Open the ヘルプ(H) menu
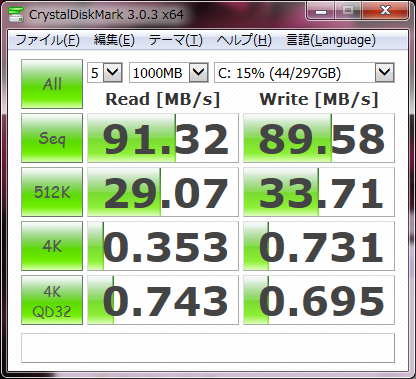This screenshot has width=416, height=379. pyautogui.click(x=244, y=40)
